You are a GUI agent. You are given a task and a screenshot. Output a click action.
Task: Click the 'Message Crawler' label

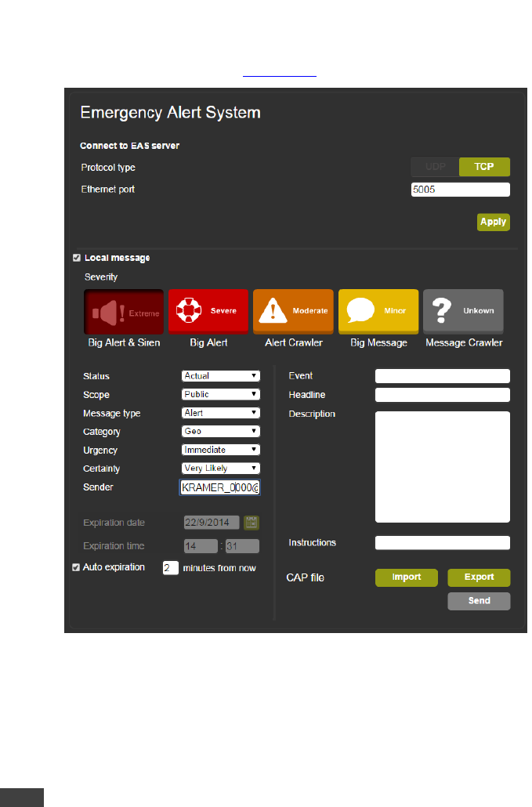click(x=464, y=342)
